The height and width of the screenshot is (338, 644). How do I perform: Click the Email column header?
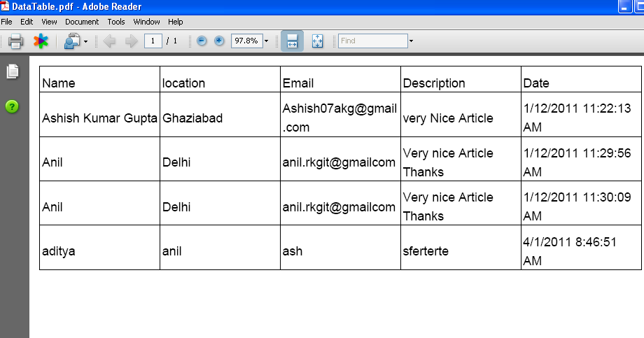click(x=340, y=79)
